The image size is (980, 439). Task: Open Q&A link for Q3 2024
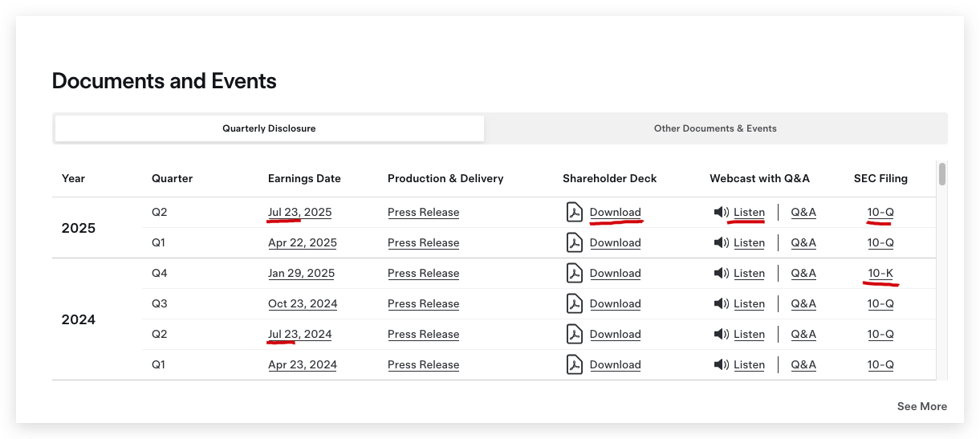point(803,304)
